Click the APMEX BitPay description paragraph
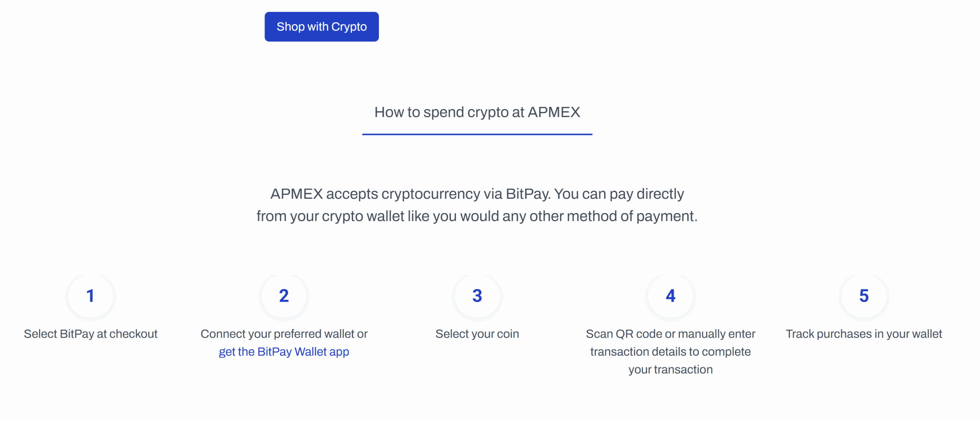Image resolution: width=980 pixels, height=421 pixels. pyautogui.click(x=477, y=205)
